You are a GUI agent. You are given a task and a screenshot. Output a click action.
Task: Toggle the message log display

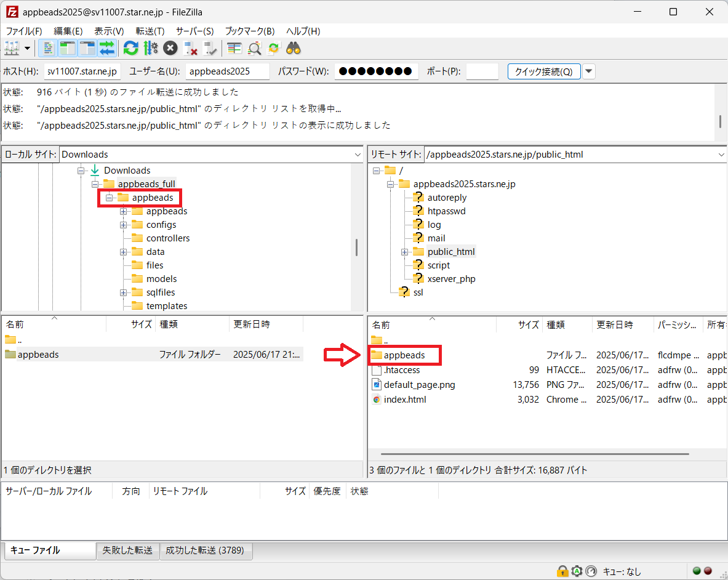47,48
